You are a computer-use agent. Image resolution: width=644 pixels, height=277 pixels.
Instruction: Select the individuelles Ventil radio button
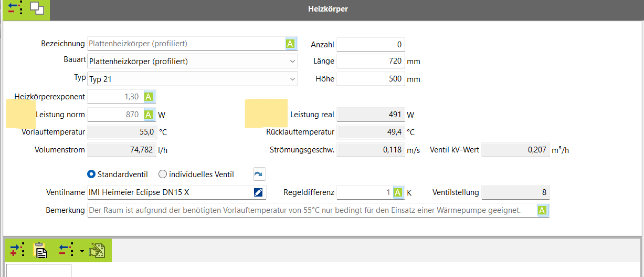coord(163,174)
